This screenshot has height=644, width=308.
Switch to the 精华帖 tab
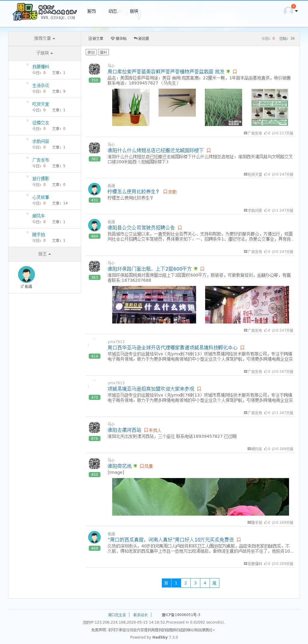(x=119, y=38)
